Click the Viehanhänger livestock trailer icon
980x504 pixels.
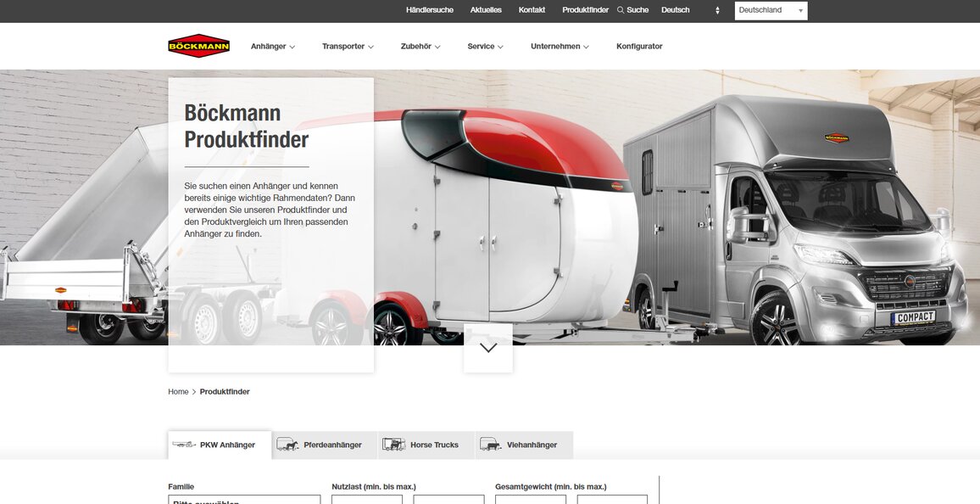[x=490, y=444]
